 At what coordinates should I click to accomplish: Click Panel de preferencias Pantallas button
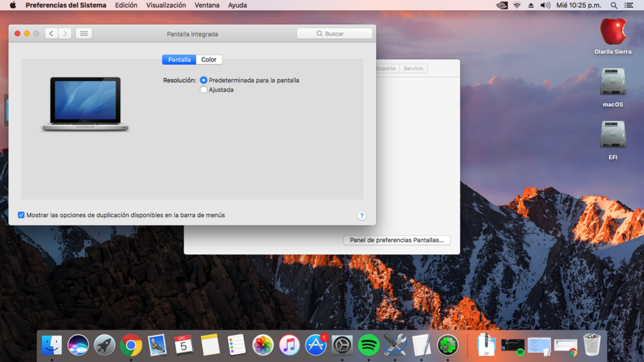point(397,240)
